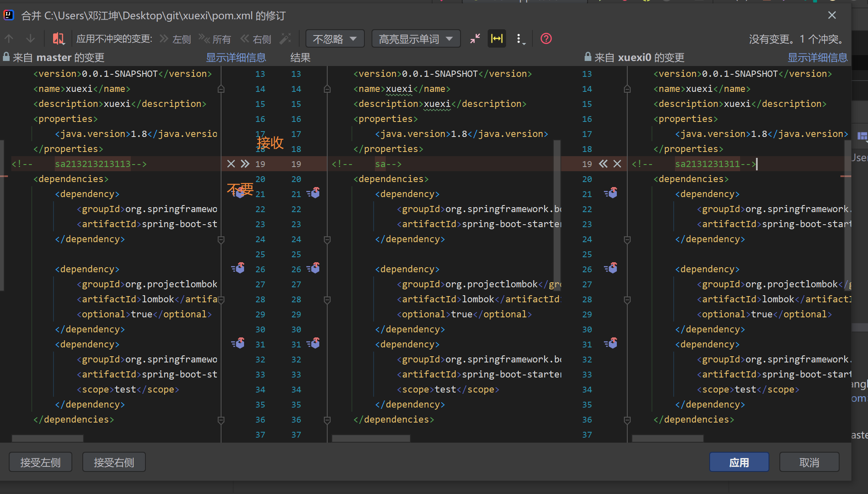Click the 取消 cancel button
868x494 pixels.
tap(809, 462)
